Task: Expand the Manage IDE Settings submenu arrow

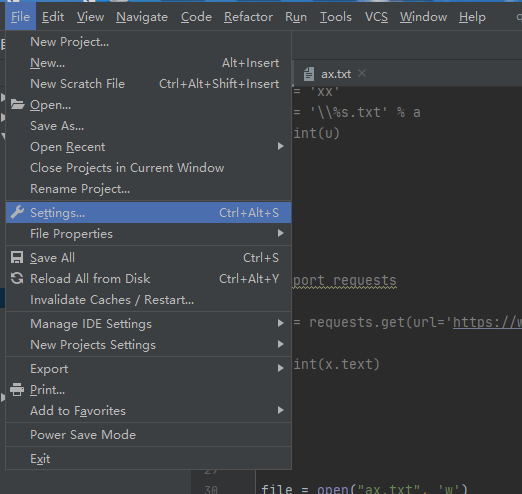Action: tap(281, 323)
